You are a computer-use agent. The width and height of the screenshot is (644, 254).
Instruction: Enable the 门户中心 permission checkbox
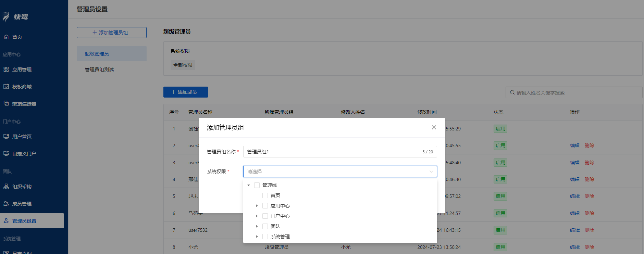pyautogui.click(x=265, y=216)
